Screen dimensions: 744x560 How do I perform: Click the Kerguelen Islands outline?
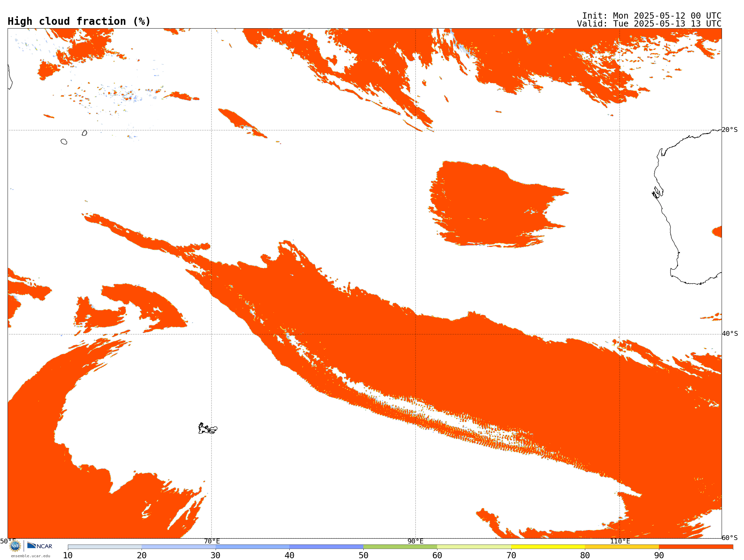(208, 428)
